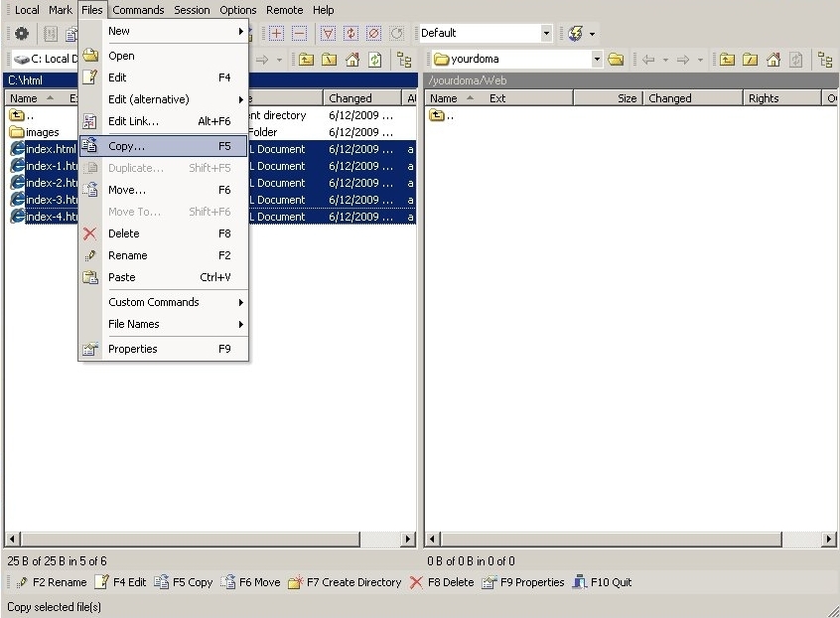The height and width of the screenshot is (618, 840).
Task: Click the unselect files minus icon
Action: point(299,34)
